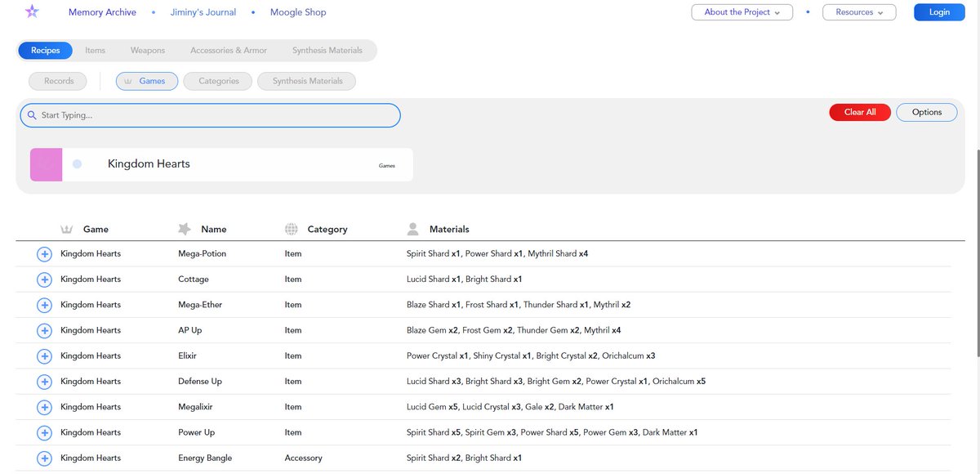Click the red Clear All button
This screenshot has height=474, width=980.
[x=860, y=112]
